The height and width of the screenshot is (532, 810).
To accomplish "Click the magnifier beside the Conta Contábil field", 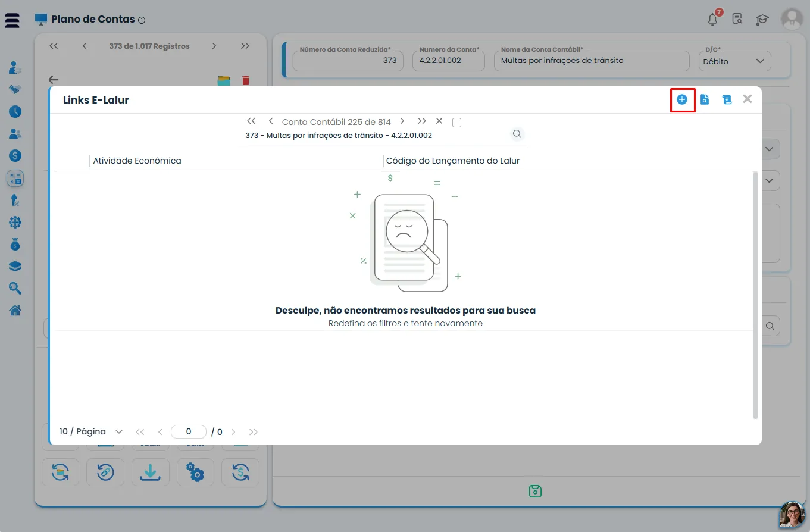I will 517,134.
